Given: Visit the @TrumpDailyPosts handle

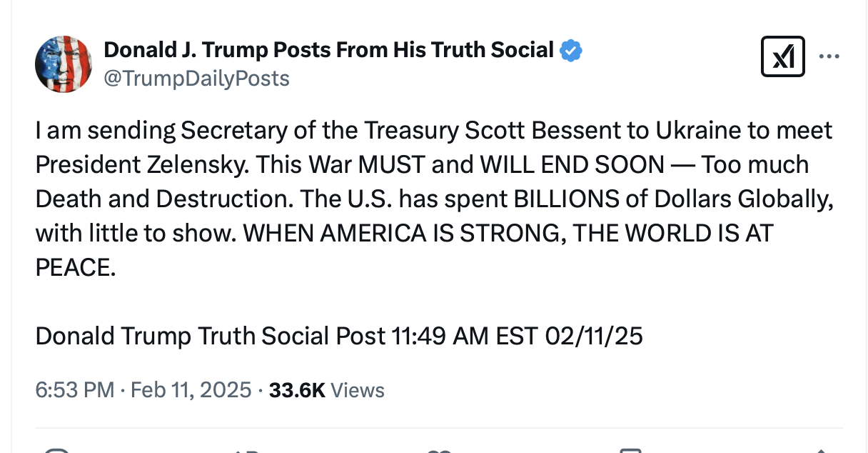Looking at the screenshot, I should (x=196, y=78).
